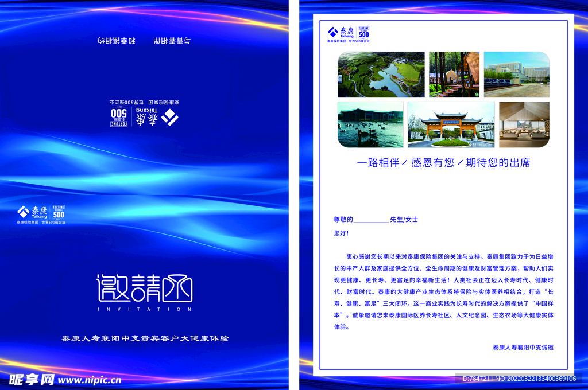This screenshot has width=588, height=390.
Task: Click the final body line 体验。
Action: pos(342,327)
